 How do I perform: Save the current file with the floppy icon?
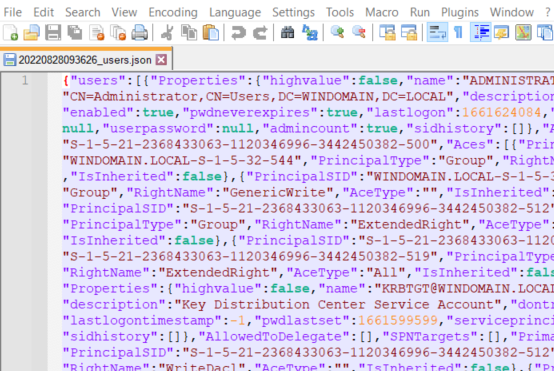[53, 33]
